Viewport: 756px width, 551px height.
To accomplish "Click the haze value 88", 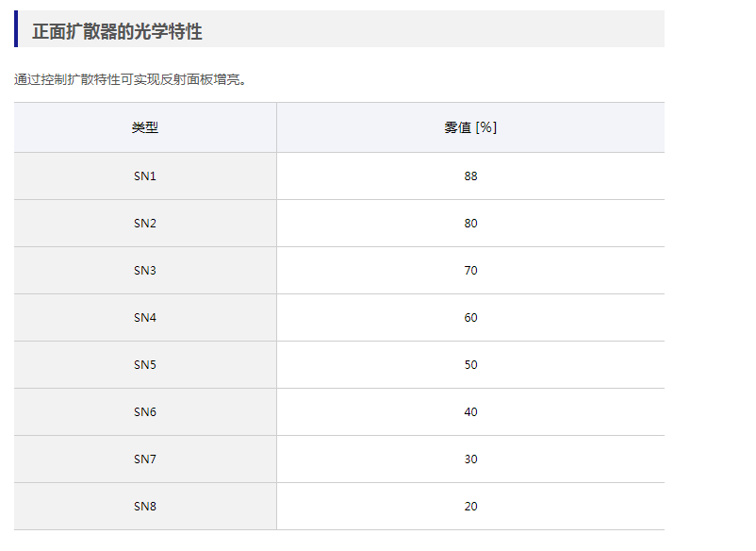I will 470,176.
